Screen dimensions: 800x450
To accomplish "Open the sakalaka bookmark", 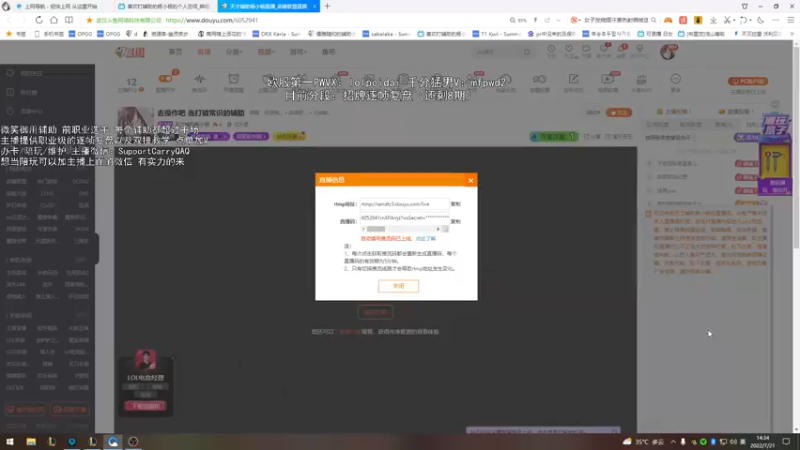I will [x=386, y=34].
